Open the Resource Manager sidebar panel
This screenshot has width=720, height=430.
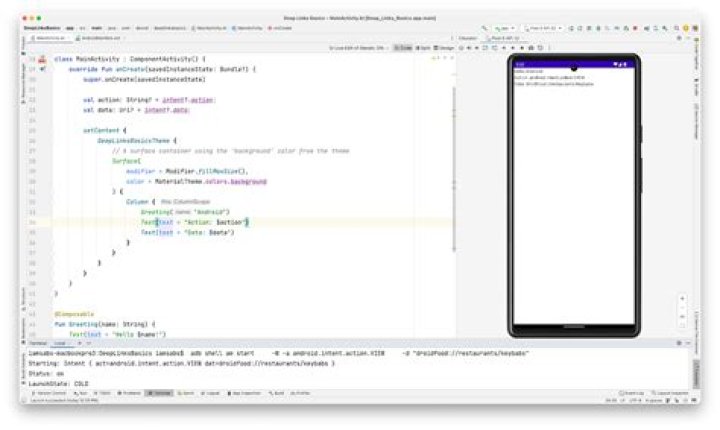pos(24,83)
